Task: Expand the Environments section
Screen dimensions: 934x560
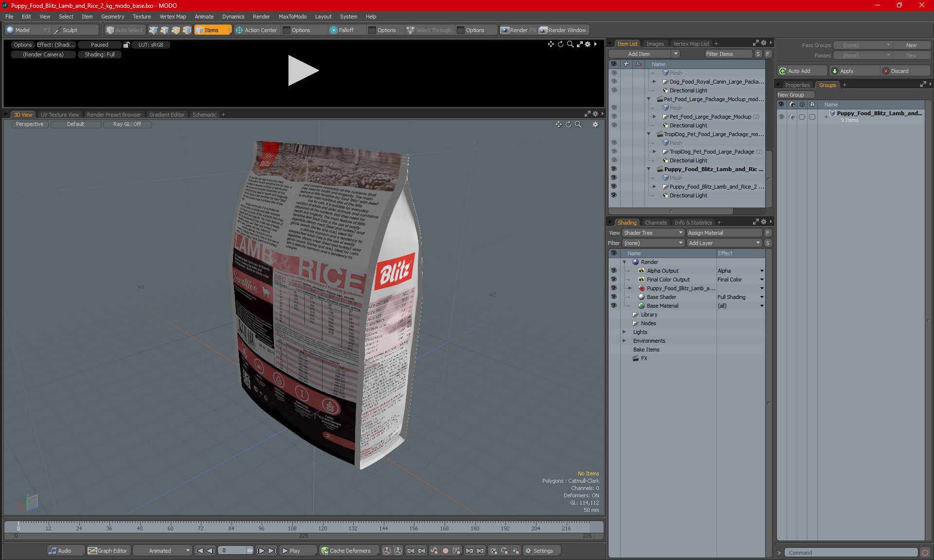Action: click(625, 341)
